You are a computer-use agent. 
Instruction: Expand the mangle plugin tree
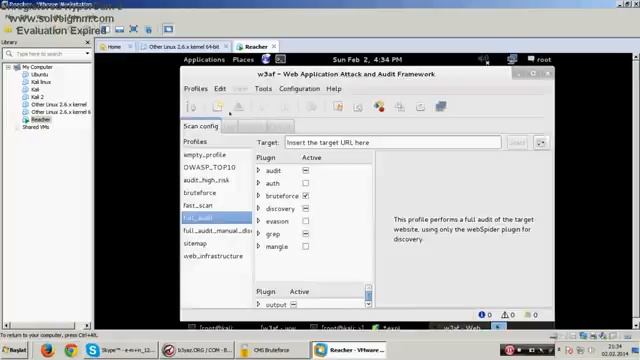[x=259, y=247]
